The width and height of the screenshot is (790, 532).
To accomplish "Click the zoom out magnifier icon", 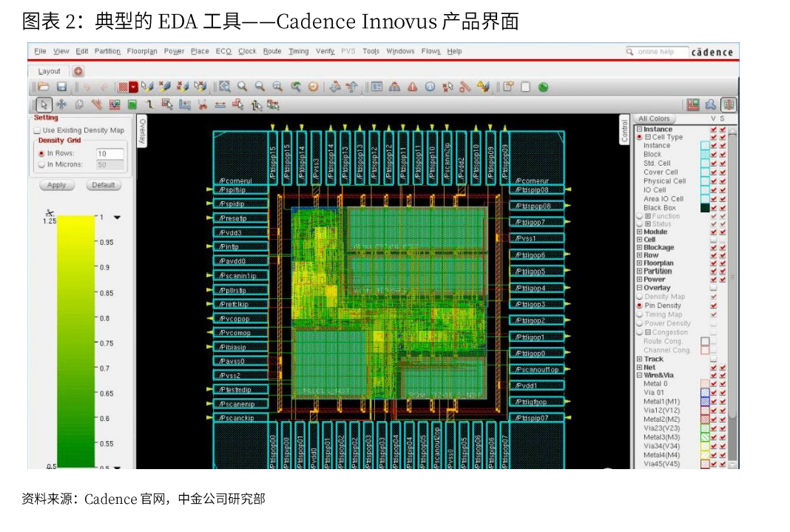I will coord(260,87).
